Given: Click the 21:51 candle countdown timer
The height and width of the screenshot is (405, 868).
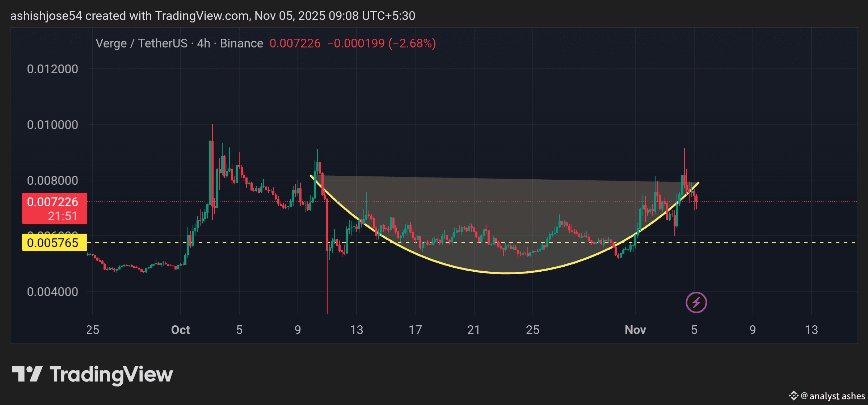Looking at the screenshot, I should (x=63, y=216).
